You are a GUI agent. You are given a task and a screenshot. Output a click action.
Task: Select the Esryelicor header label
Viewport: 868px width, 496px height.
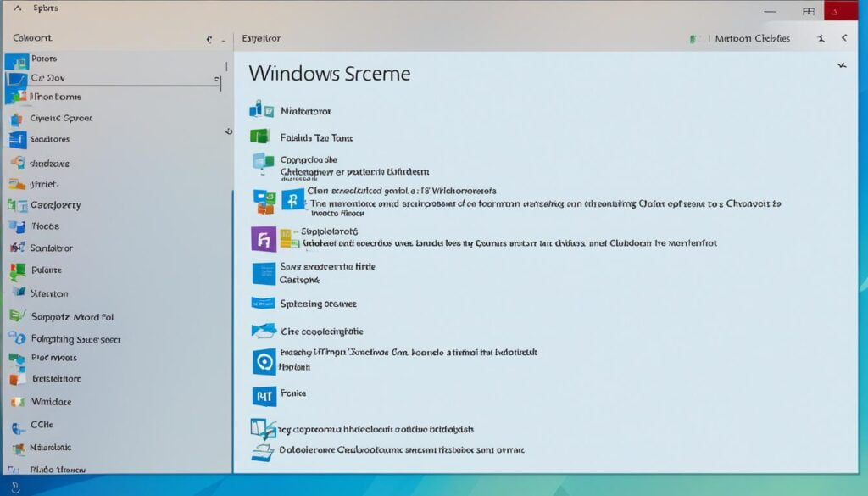click(x=261, y=38)
